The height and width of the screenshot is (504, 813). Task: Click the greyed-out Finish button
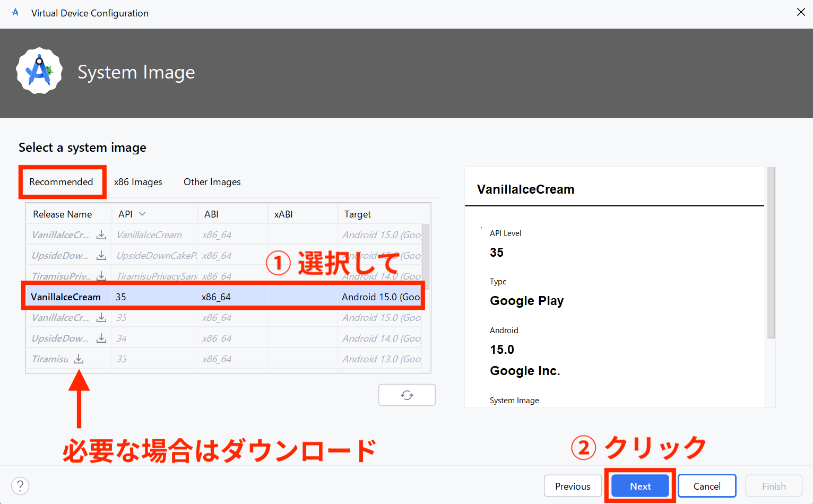pyautogui.click(x=774, y=486)
